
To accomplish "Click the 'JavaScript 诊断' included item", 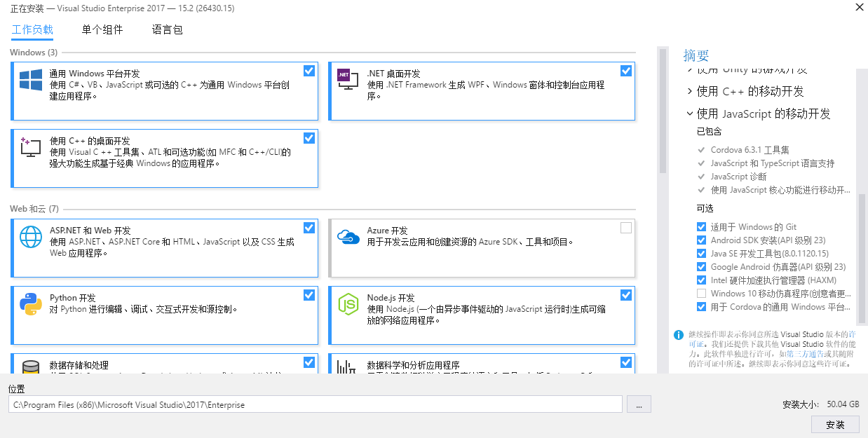I will [738, 177].
